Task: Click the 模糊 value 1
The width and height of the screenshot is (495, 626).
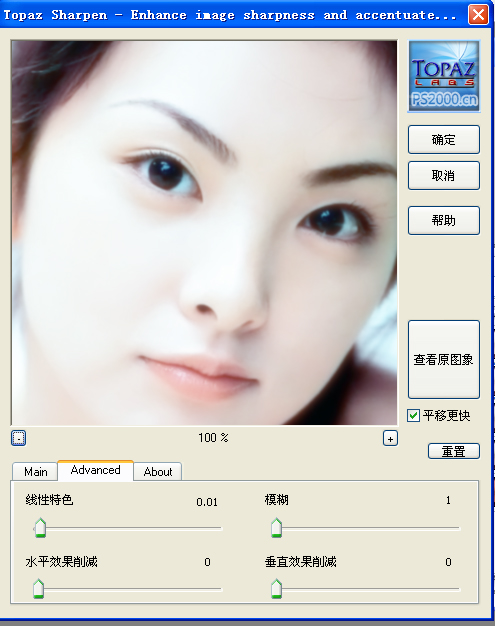Action: coord(448,500)
